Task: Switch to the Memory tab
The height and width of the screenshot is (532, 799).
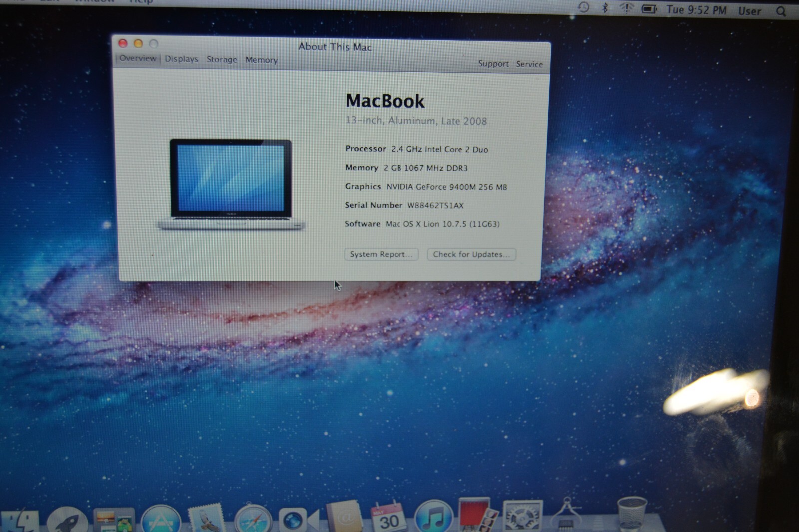Action: (x=262, y=60)
